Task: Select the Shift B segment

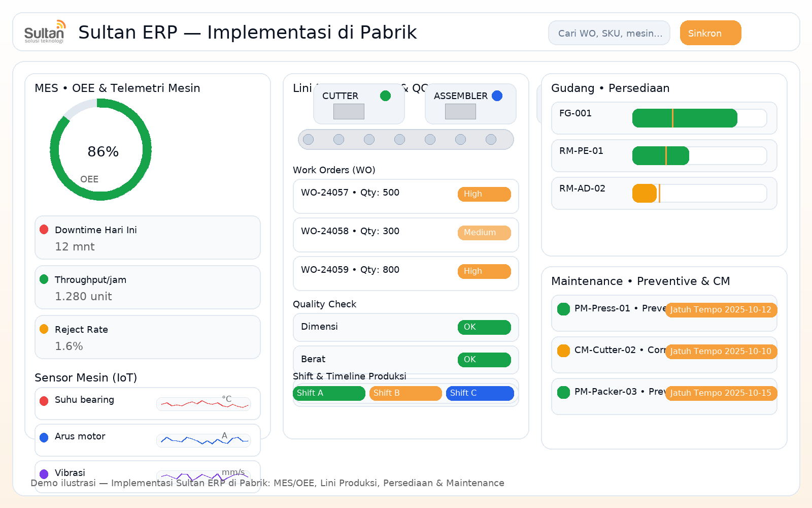Action: pyautogui.click(x=405, y=393)
